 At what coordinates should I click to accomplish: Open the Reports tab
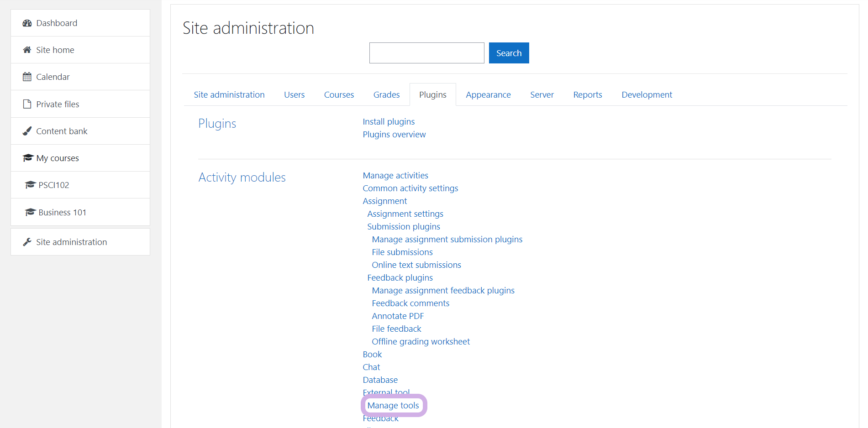(587, 95)
